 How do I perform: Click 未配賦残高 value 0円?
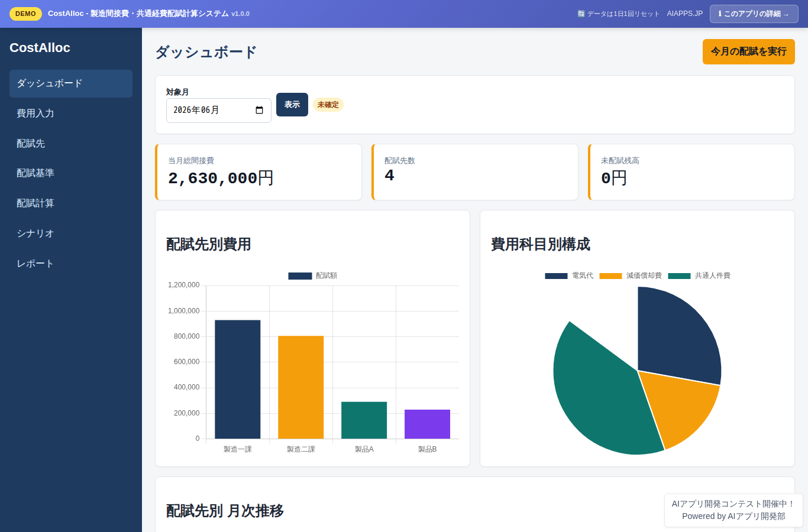click(614, 178)
